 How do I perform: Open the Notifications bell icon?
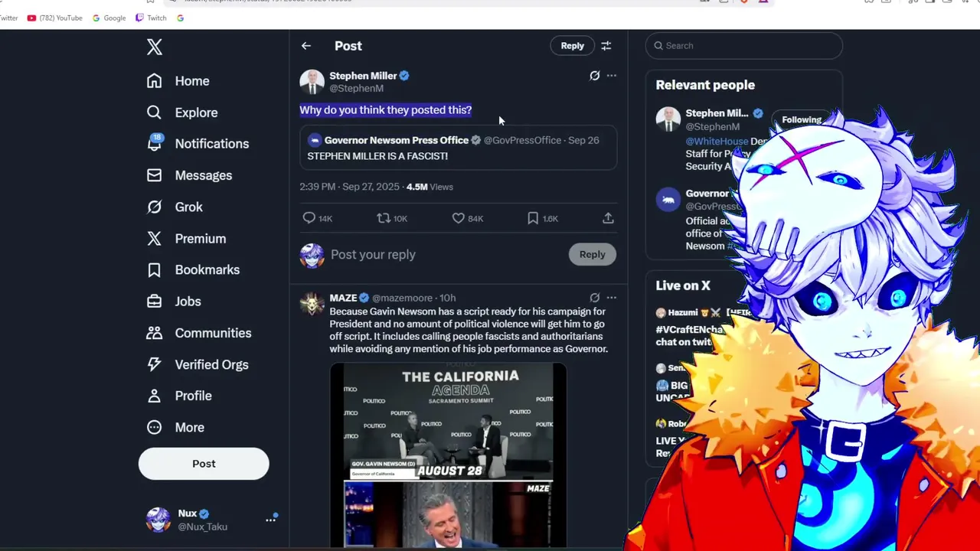coord(155,143)
